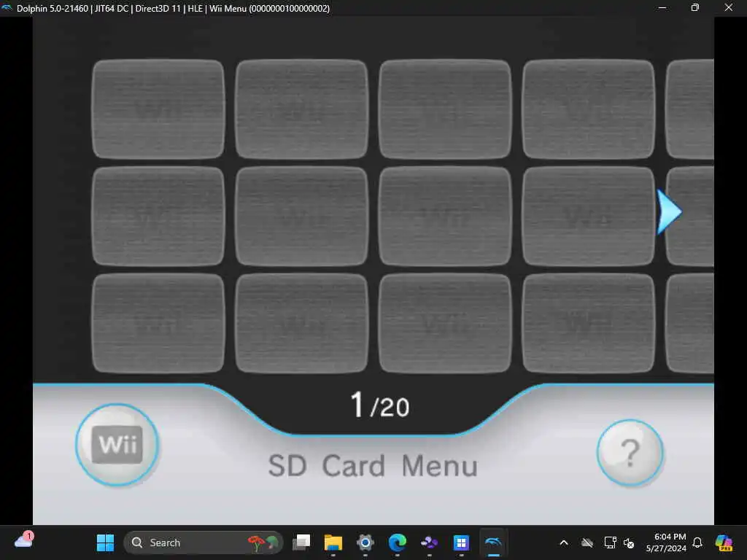Select the first slot in the middle row

click(158, 216)
